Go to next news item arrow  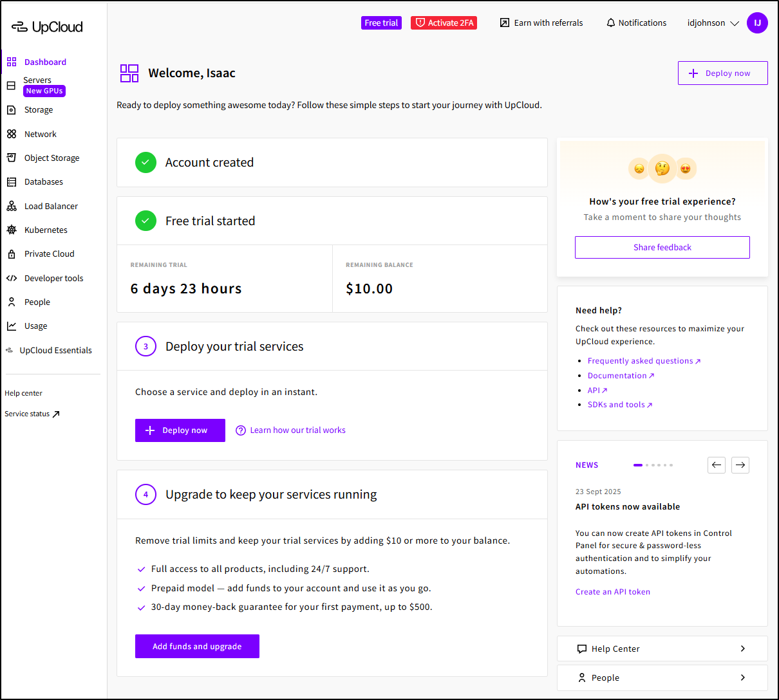tap(740, 465)
